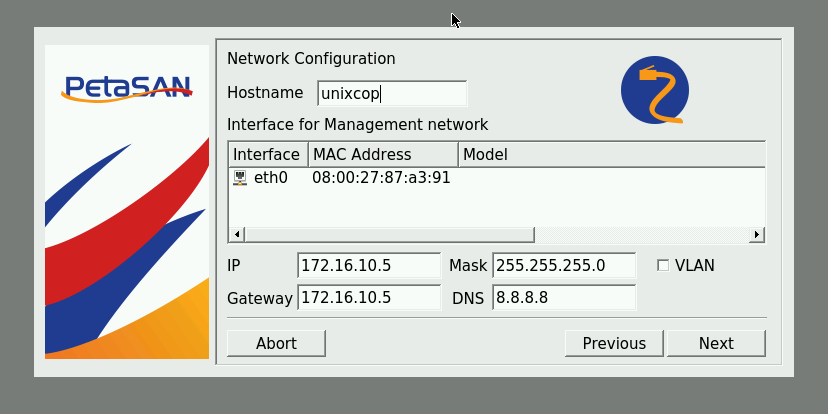Click the MAC address 08:00:27:87:a3:91 cell
Screen dimensions: 828x414
381,178
